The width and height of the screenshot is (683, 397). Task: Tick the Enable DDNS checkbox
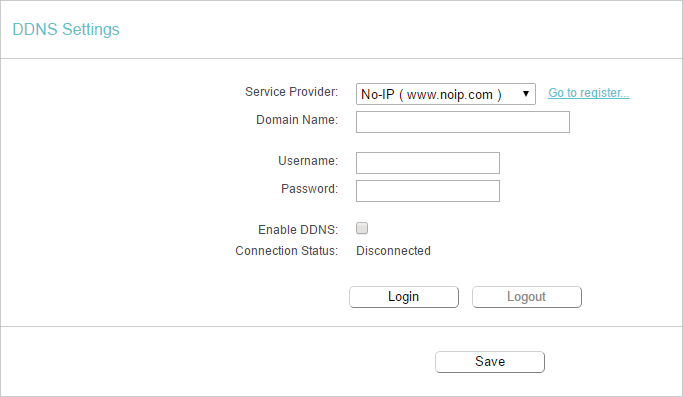pyautogui.click(x=362, y=228)
